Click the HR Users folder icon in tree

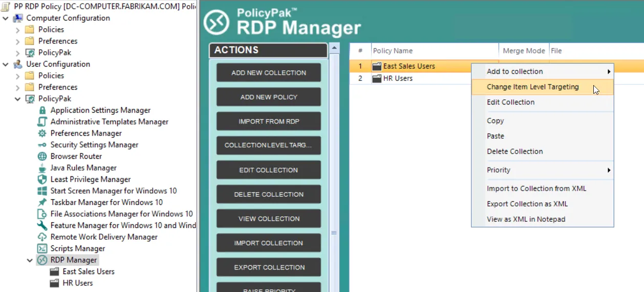54,283
